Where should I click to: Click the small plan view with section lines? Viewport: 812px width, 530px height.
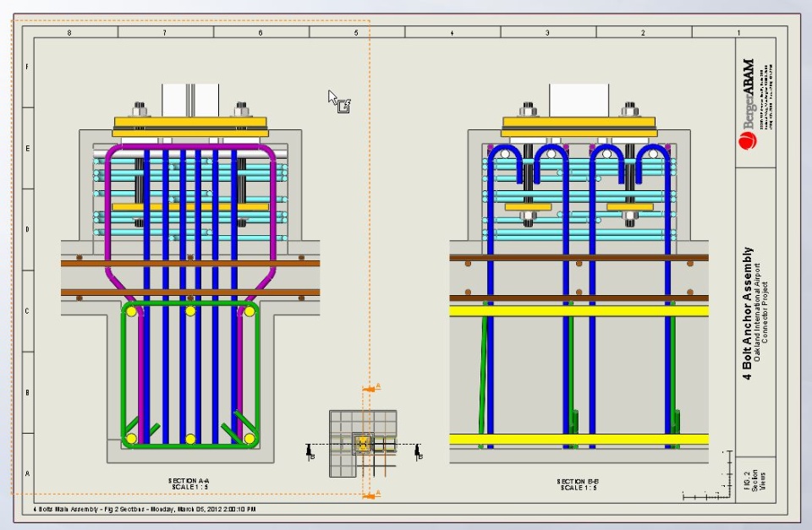pyautogui.click(x=363, y=444)
